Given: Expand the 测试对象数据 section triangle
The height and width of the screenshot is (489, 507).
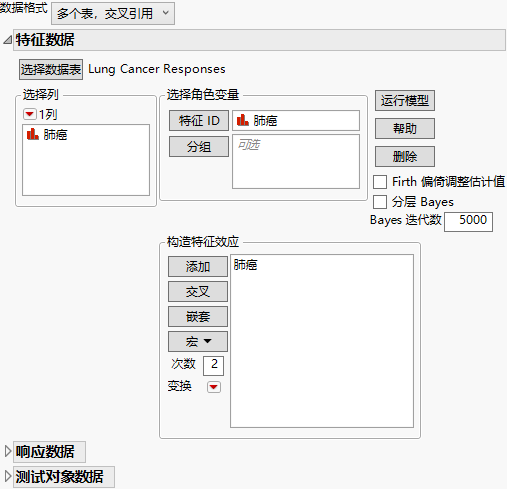Looking at the screenshot, I should click(7, 476).
